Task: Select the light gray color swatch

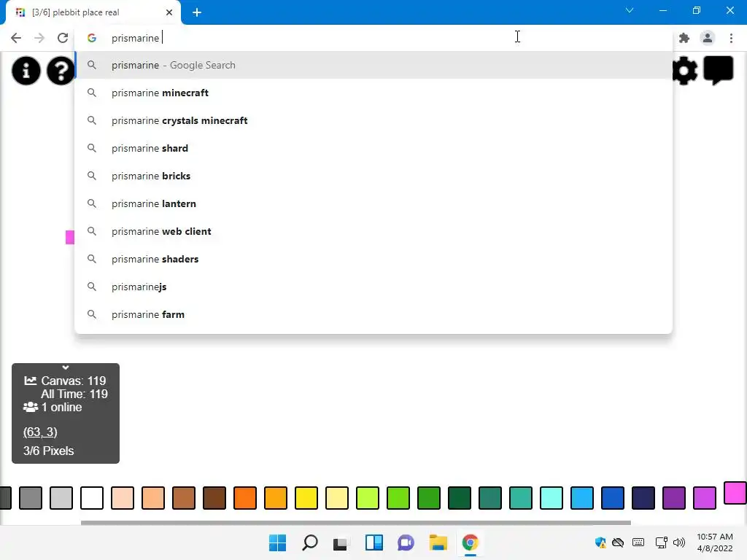Action: pyautogui.click(x=61, y=498)
